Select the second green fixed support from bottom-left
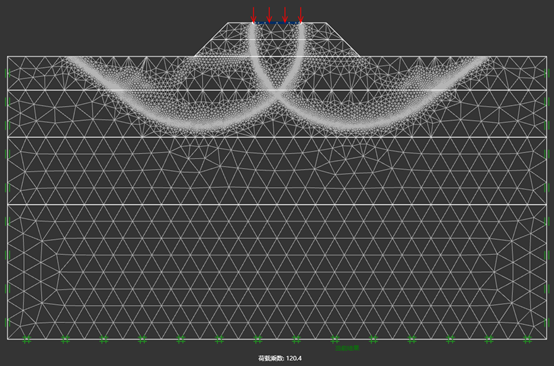The width and height of the screenshot is (554, 366). pos(65,340)
